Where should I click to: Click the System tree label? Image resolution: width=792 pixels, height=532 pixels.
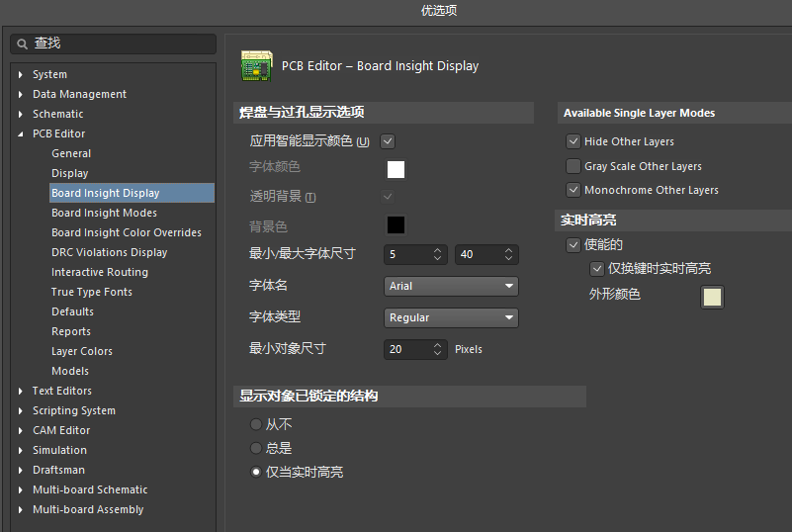click(49, 75)
